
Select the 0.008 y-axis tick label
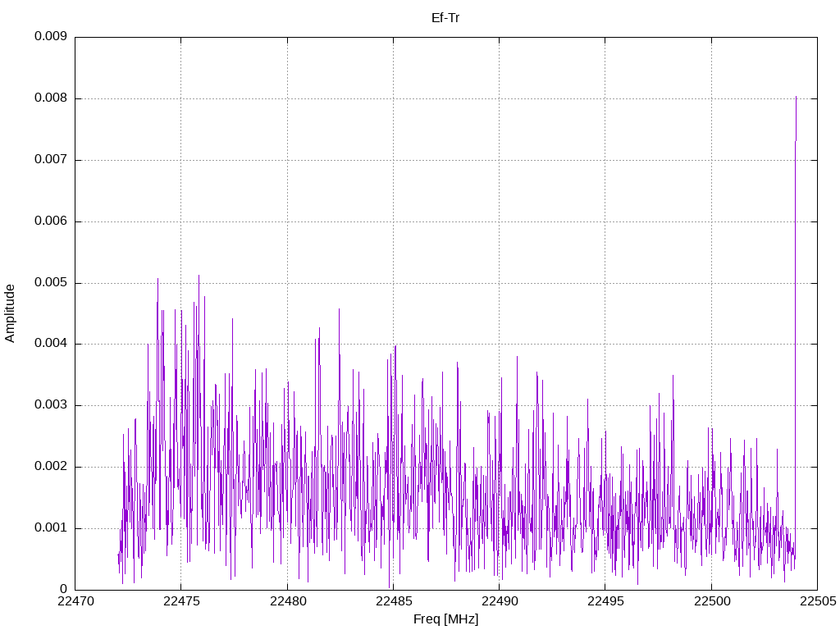pyautogui.click(x=50, y=98)
